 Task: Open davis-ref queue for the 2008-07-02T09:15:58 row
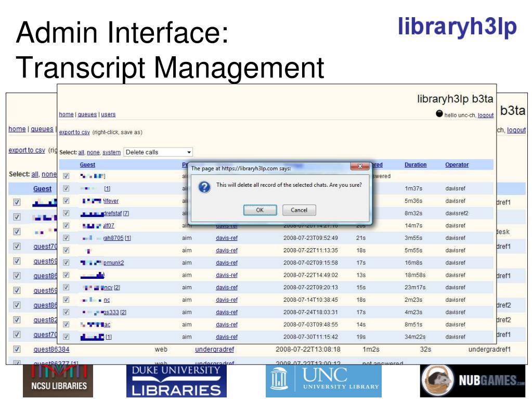pyautogui.click(x=227, y=263)
